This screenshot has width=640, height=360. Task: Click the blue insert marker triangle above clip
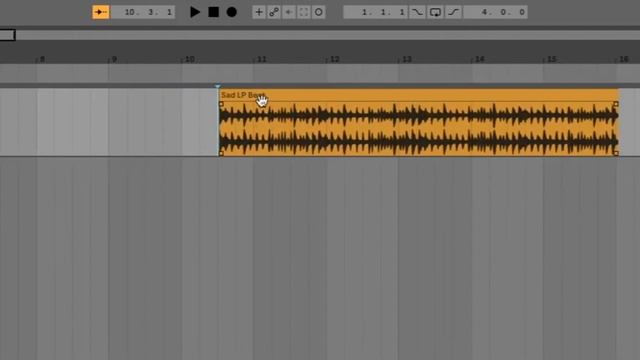218,87
